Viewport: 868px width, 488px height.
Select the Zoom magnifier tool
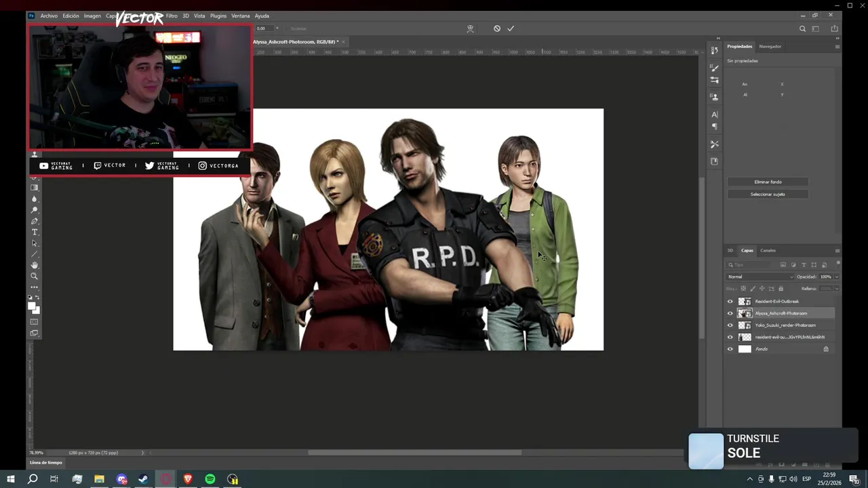(x=35, y=276)
